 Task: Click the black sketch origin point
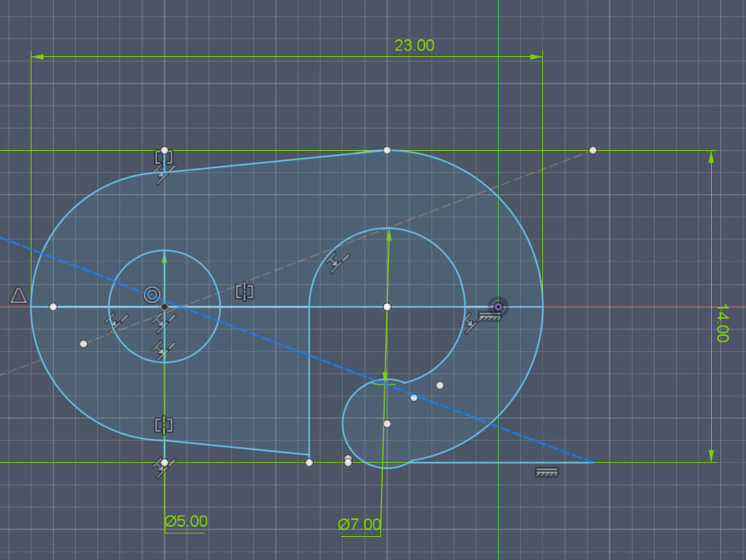165,307
